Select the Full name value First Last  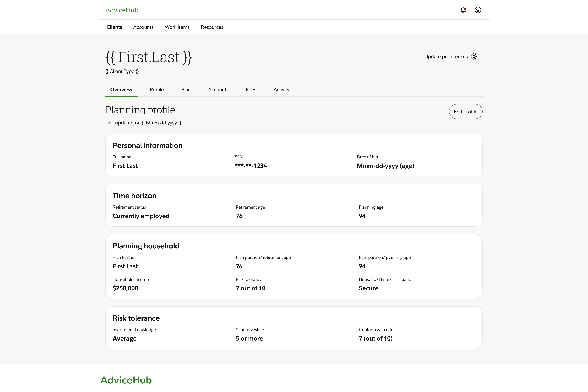[x=125, y=166]
